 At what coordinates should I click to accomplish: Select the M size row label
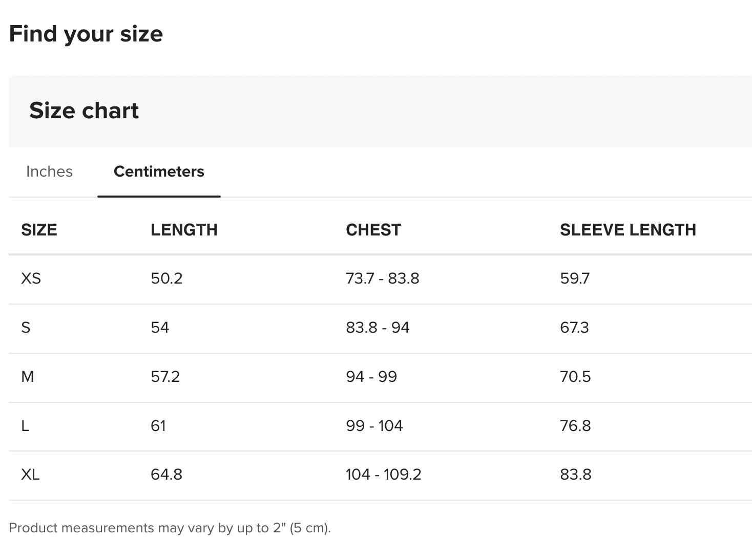coord(28,377)
